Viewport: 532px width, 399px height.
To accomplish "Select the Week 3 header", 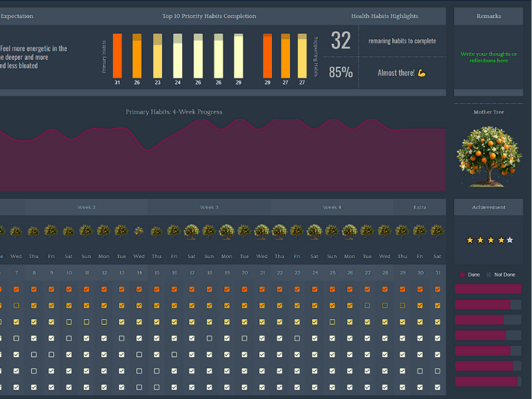I will pos(209,207).
